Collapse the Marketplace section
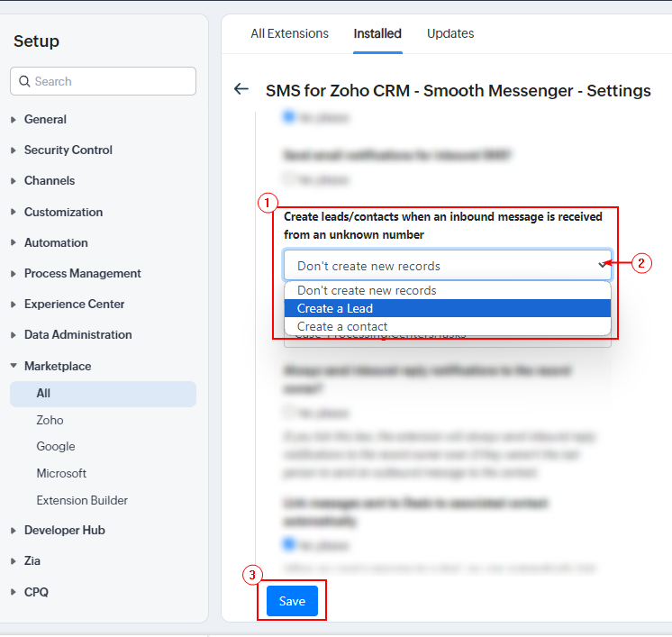Image resolution: width=672 pixels, height=637 pixels. click(58, 366)
